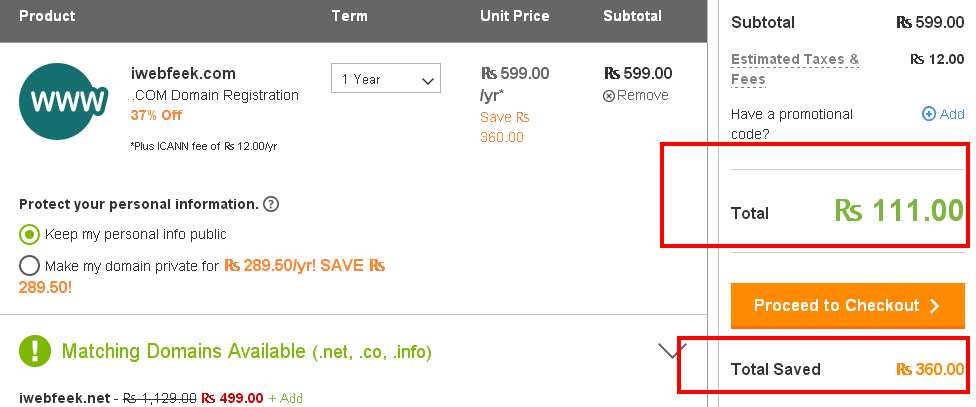Select Keep my personal info public

[30, 235]
